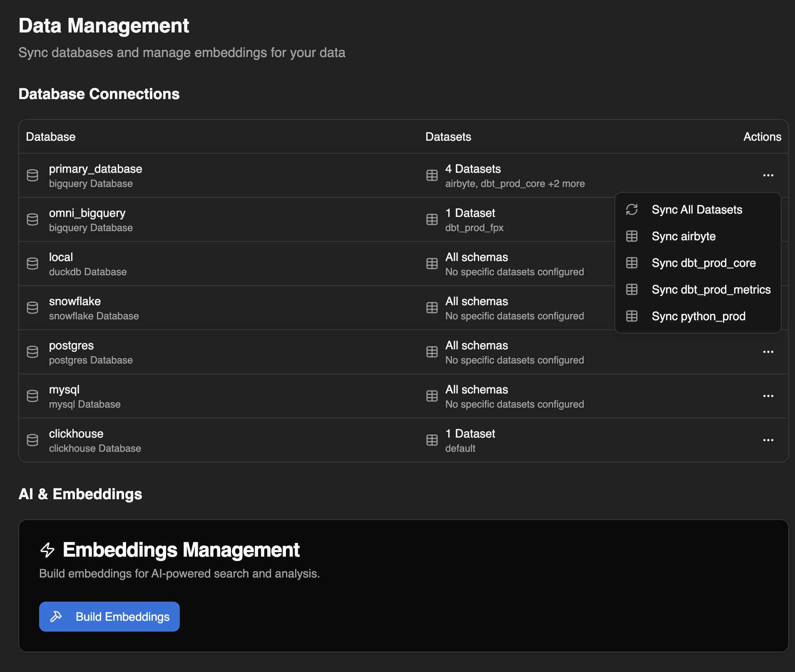Screen dimensions: 795x672
Task: Open actions menu for primary_database row
Action: (768, 175)
